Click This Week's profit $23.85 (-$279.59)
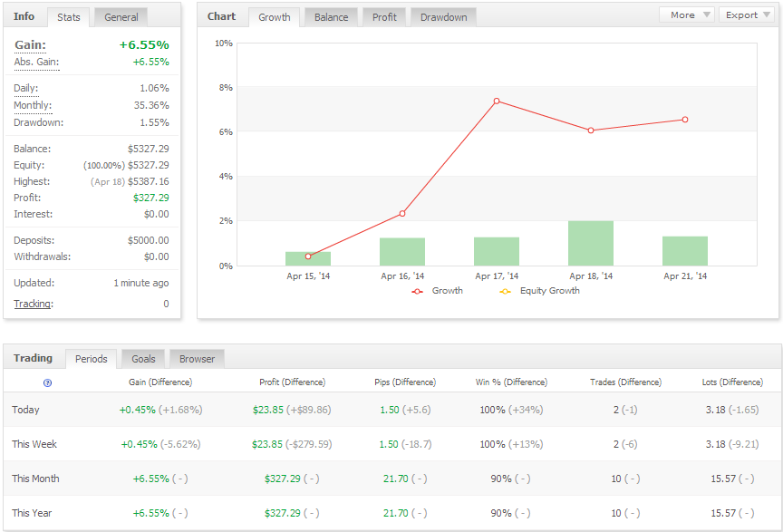 pos(292,444)
